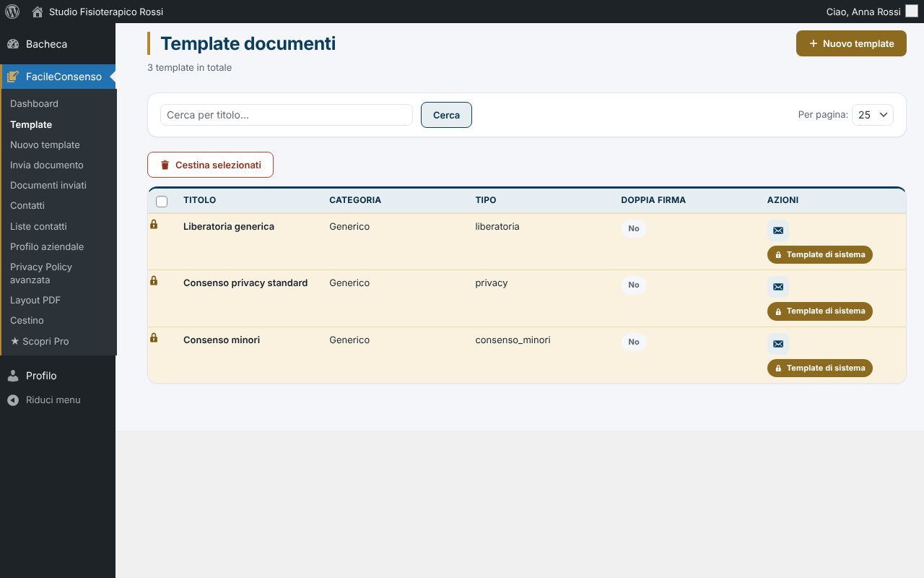924x578 pixels.
Task: Click Template di sistema badge for Liberatoria generica
Action: point(820,254)
